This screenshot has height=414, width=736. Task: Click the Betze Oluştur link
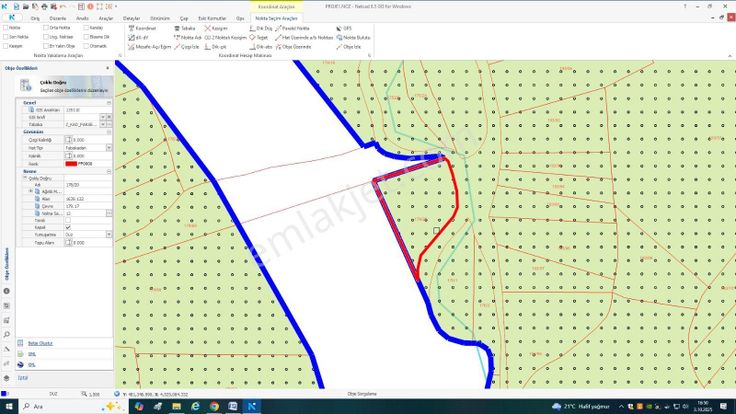40,343
